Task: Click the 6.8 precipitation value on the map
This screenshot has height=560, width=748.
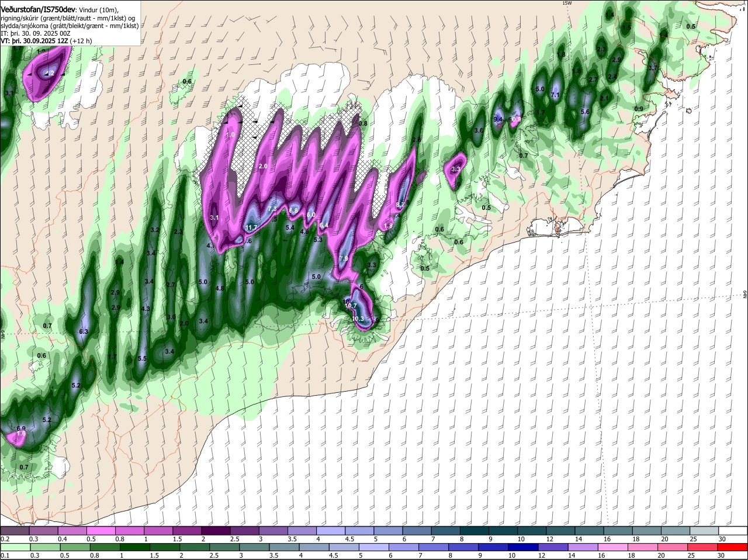Action: coord(293,210)
